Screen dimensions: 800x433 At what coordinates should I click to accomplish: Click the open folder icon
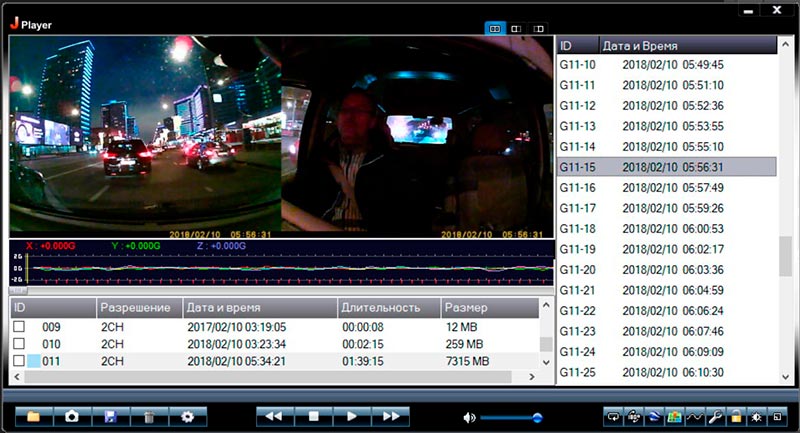pos(33,416)
